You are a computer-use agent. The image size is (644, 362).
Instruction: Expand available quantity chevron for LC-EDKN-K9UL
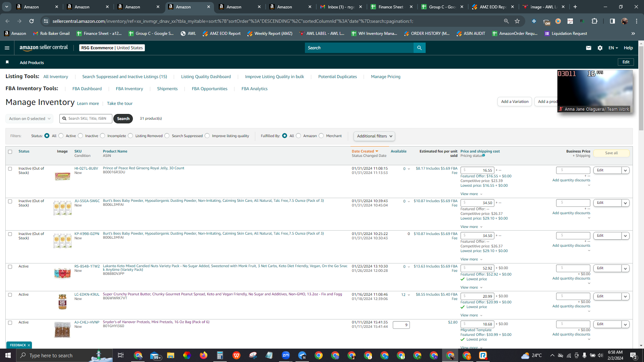point(409,295)
